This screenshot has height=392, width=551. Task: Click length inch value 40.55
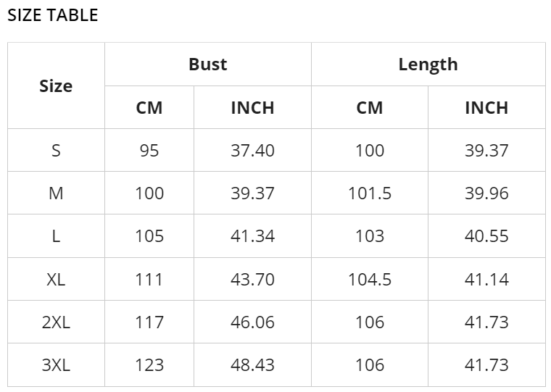[486, 236]
